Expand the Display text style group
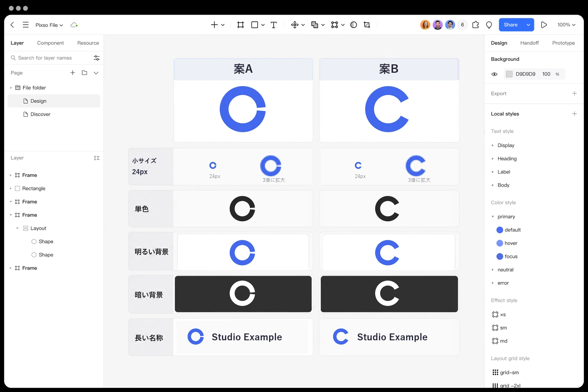The width and height of the screenshot is (588, 392). coord(493,145)
